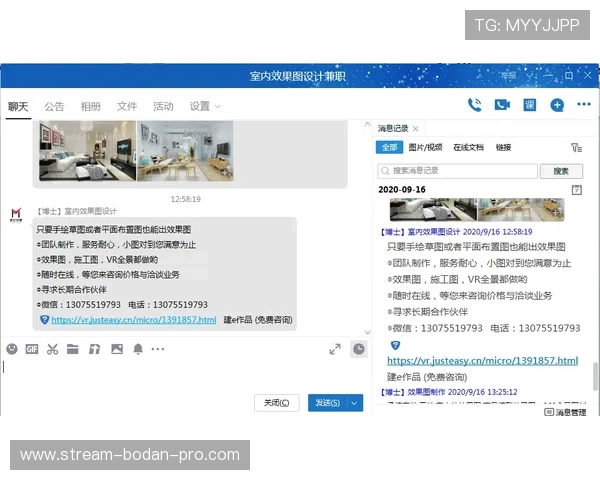Image resolution: width=600 pixels, height=480 pixels.
Task: Close the 消息记录 panel tab
Action: (416, 129)
